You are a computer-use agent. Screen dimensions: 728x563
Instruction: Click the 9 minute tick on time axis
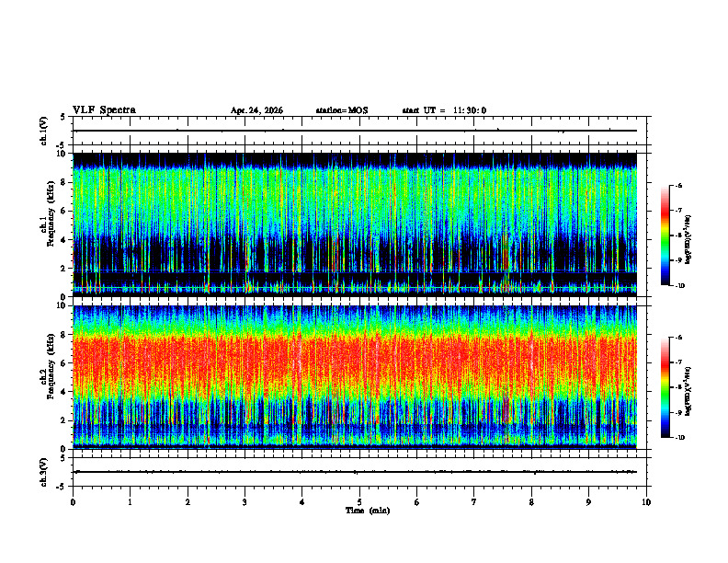tap(588, 502)
